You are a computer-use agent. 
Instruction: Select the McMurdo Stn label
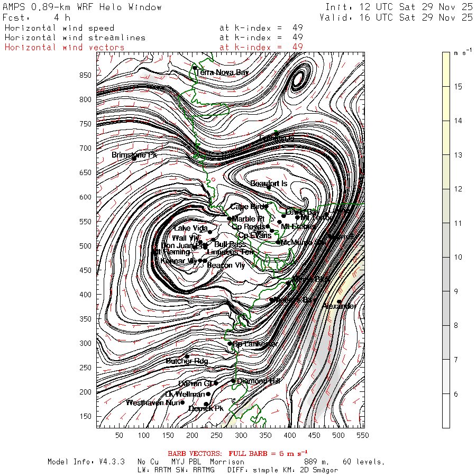pos(303,242)
